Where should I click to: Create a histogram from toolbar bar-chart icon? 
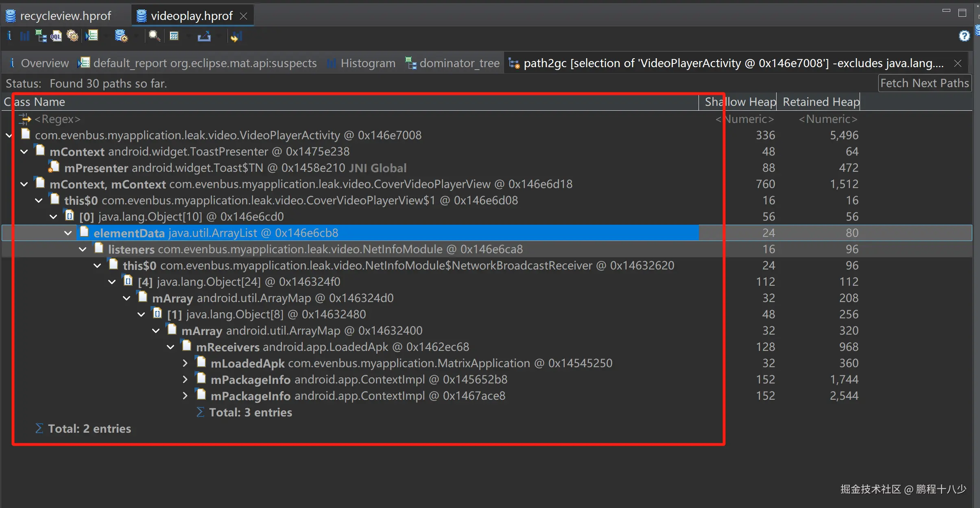point(25,36)
